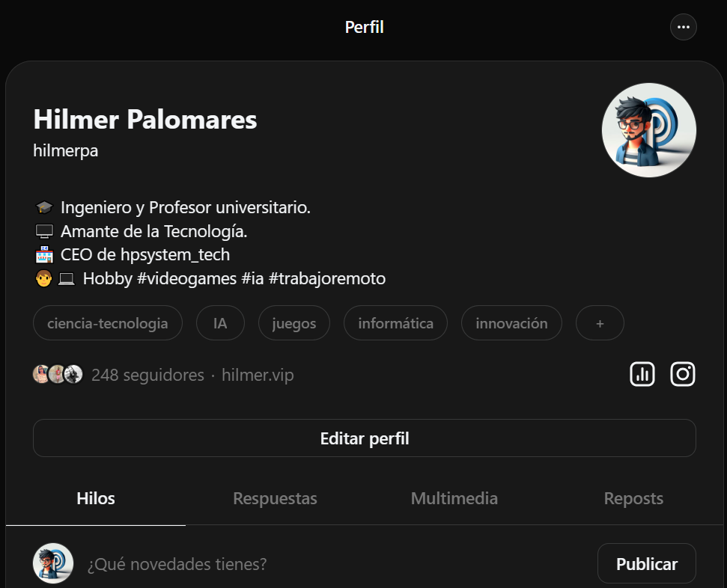Open Editar perfil
The image size is (727, 588).
coord(364,438)
